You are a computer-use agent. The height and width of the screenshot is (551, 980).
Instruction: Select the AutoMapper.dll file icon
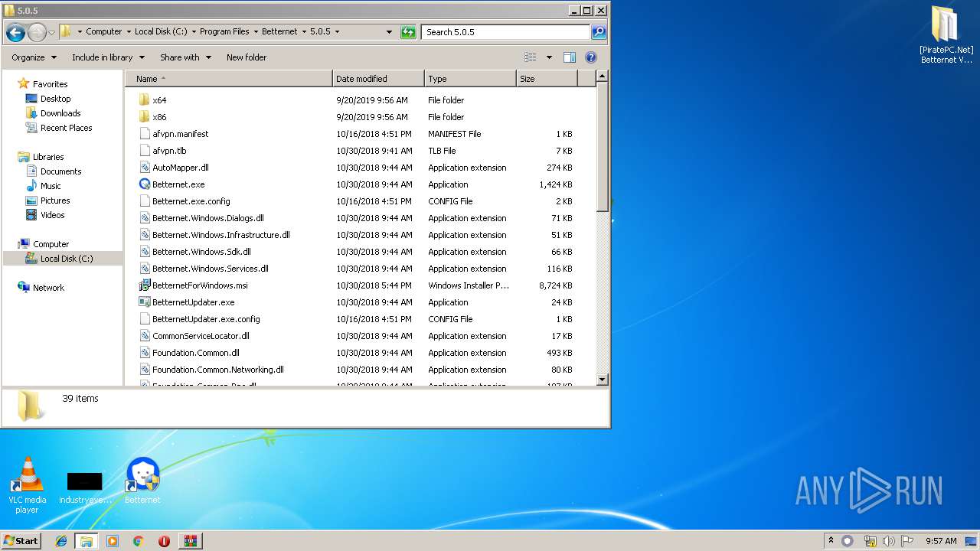point(145,168)
